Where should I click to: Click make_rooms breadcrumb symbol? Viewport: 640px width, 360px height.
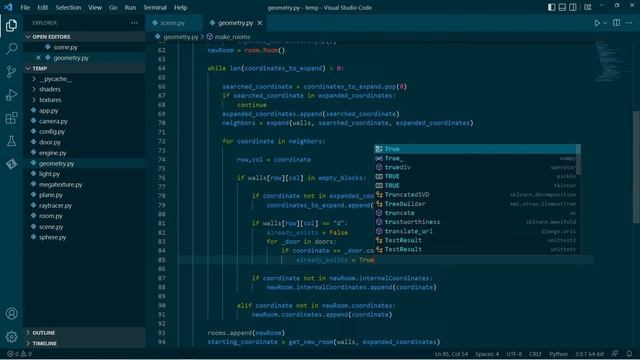pyautogui.click(x=228, y=37)
